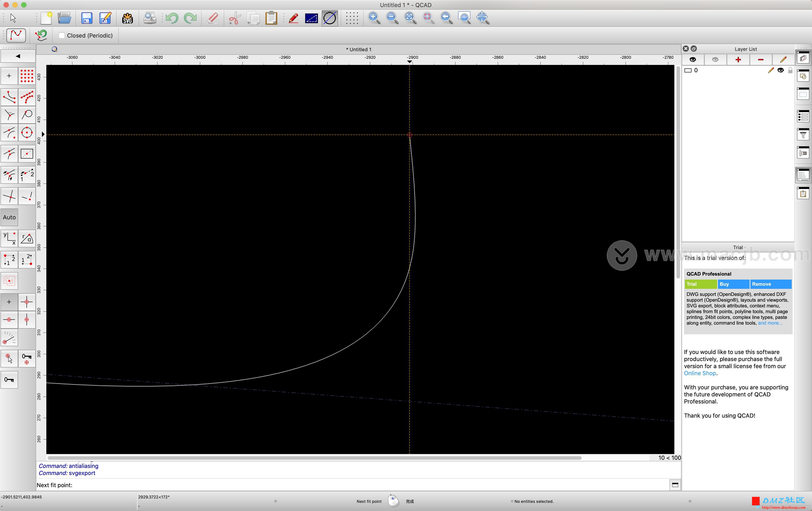Cut selection with scissors icon
This screenshot has width=812, height=511.
tap(235, 18)
